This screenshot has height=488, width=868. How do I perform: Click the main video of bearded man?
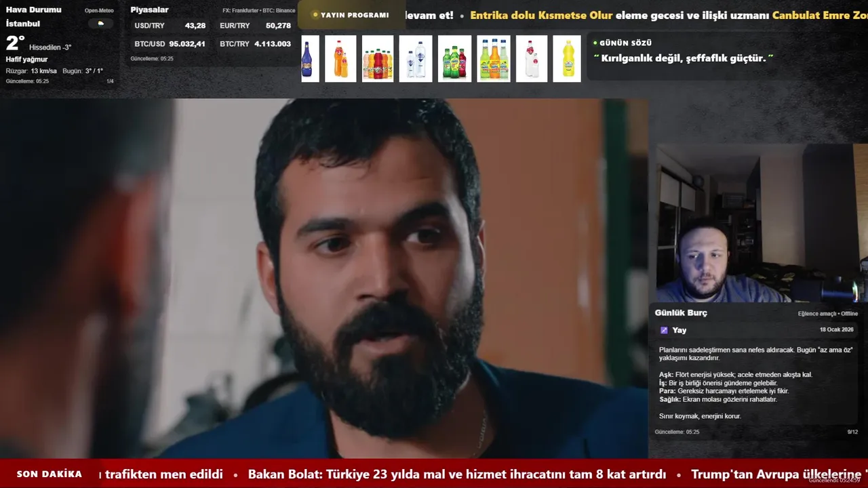(x=324, y=279)
